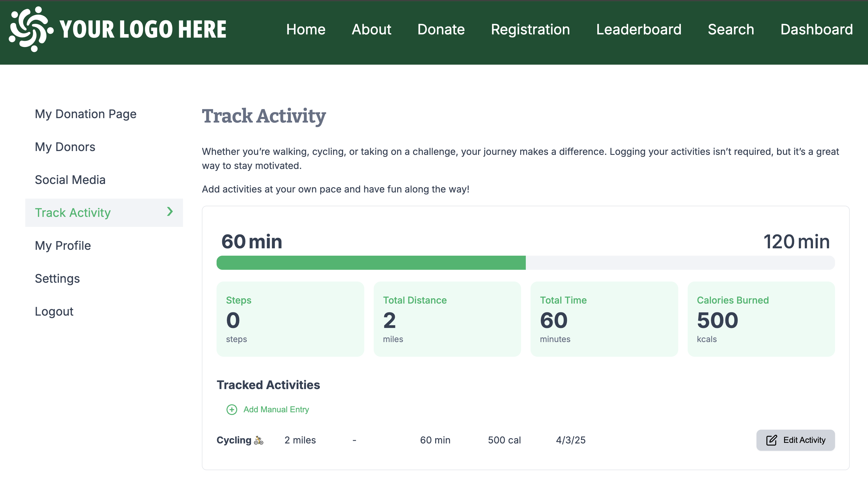868x479 pixels.
Task: Click the pencil edit icon in Edit Activity
Action: click(x=771, y=440)
